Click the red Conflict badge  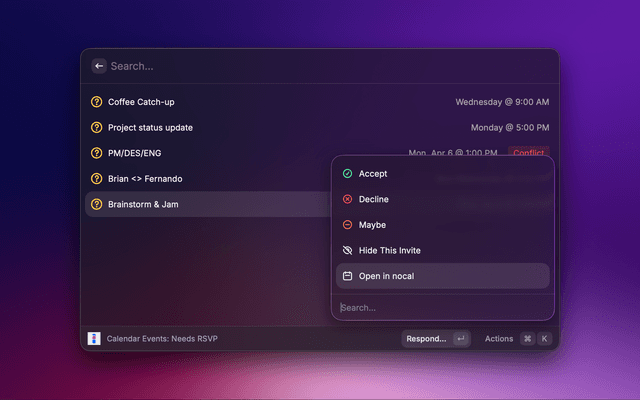pyautogui.click(x=528, y=153)
